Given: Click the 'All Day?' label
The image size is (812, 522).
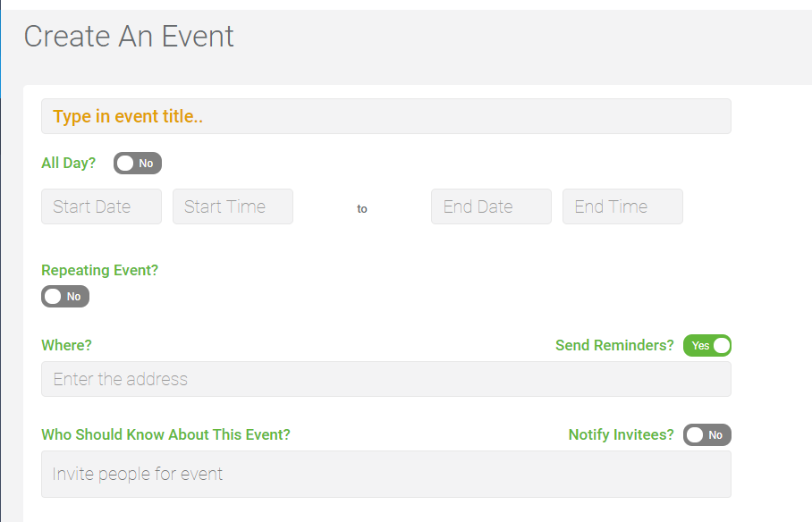Looking at the screenshot, I should [68, 163].
